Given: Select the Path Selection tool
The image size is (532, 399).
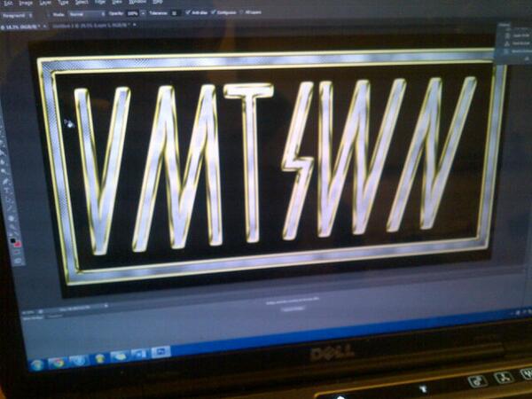Looking at the screenshot, I should point(9,199).
